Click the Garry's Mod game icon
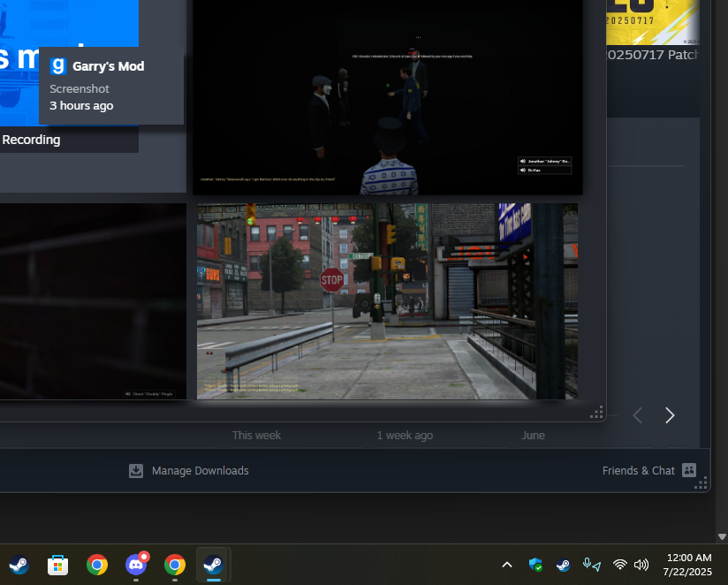The width and height of the screenshot is (728, 585). 58,66
